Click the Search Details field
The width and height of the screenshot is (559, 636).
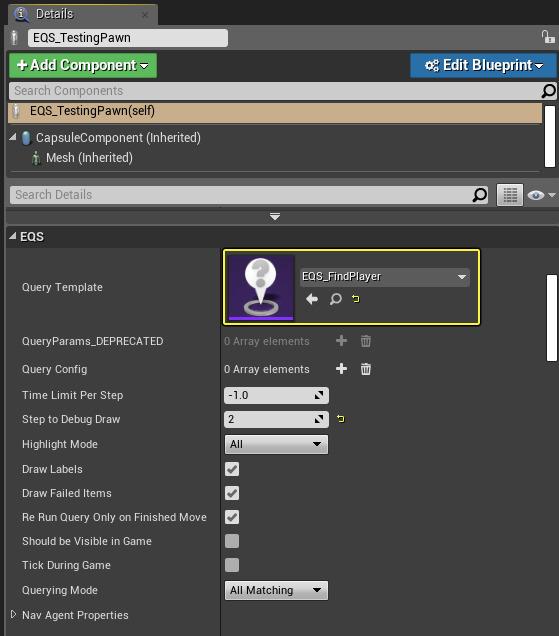click(241, 195)
